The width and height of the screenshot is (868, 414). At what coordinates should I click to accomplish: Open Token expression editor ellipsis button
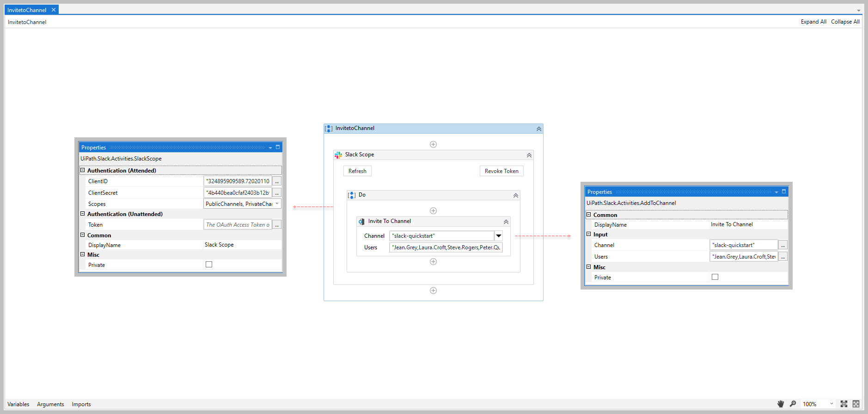point(277,225)
